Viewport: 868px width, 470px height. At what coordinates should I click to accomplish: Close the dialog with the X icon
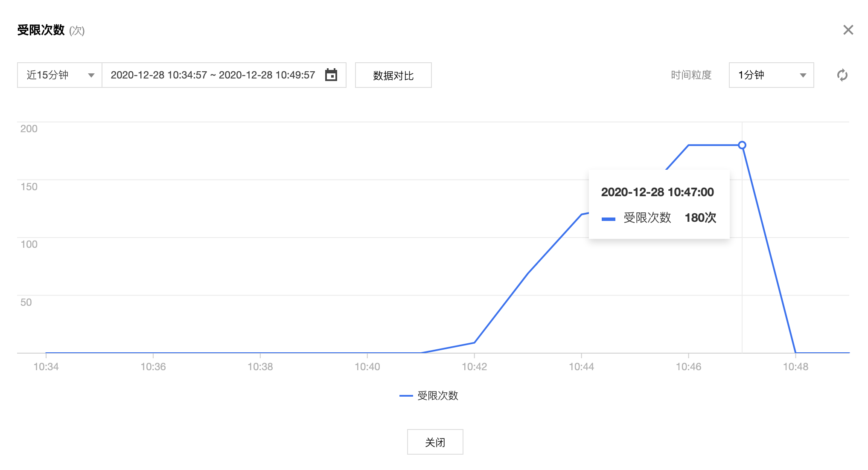848,30
